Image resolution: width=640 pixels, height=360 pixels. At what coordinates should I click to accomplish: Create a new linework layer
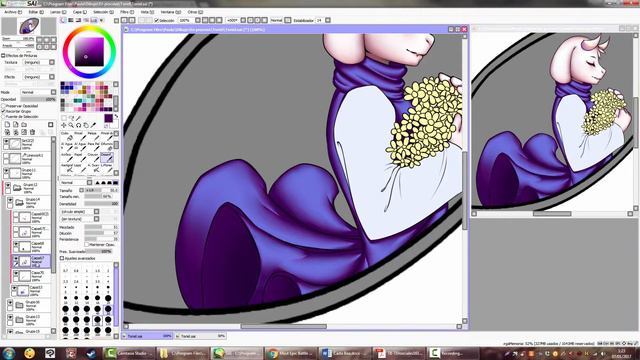pyautogui.click(x=16, y=124)
